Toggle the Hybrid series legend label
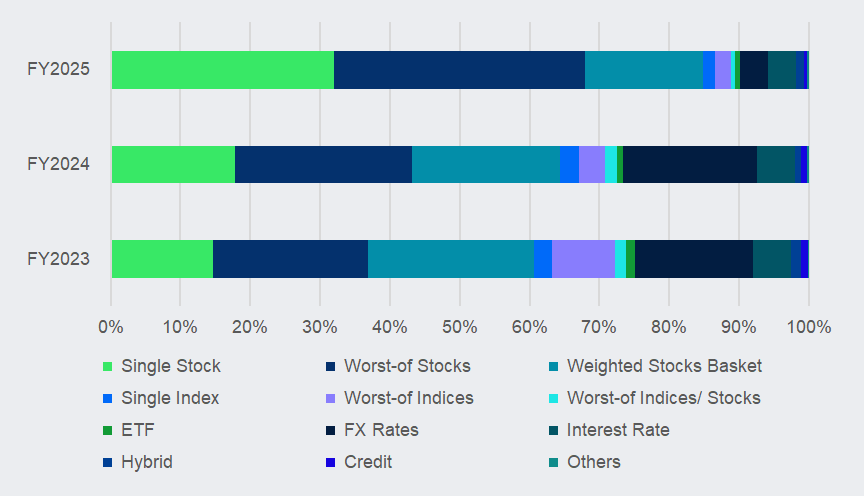This screenshot has width=864, height=496. coord(146,462)
